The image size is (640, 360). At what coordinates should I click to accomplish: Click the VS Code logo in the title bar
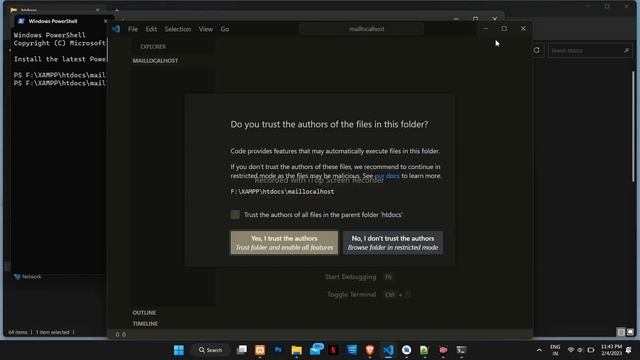tap(116, 29)
